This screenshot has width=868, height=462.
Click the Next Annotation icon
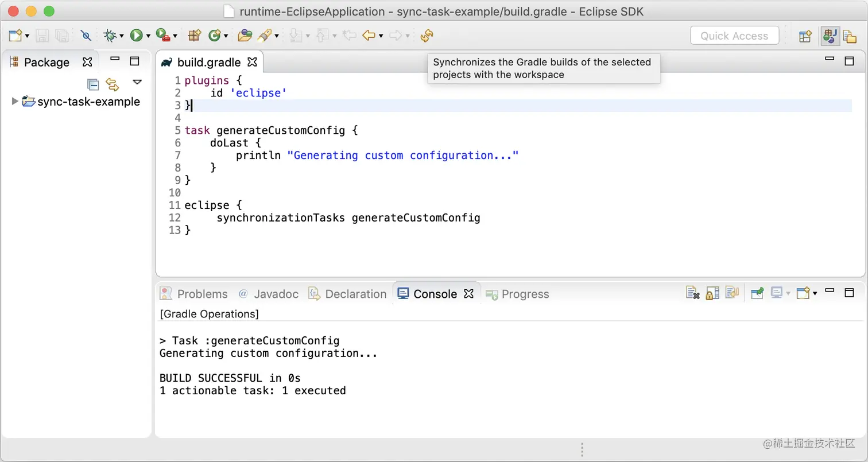click(296, 36)
